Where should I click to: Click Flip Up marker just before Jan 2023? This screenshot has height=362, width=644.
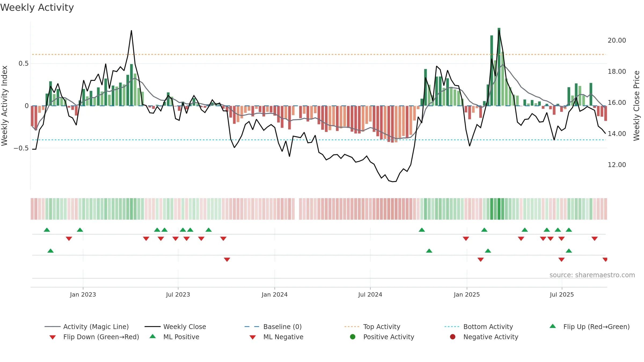pos(80,230)
